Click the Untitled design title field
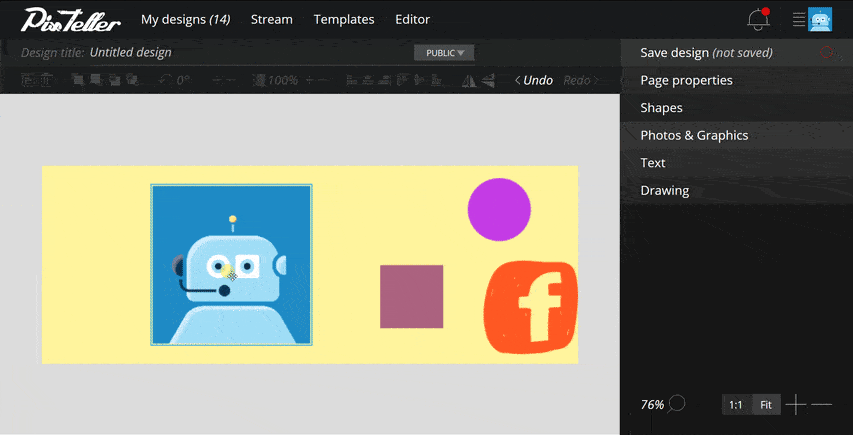 click(x=131, y=52)
